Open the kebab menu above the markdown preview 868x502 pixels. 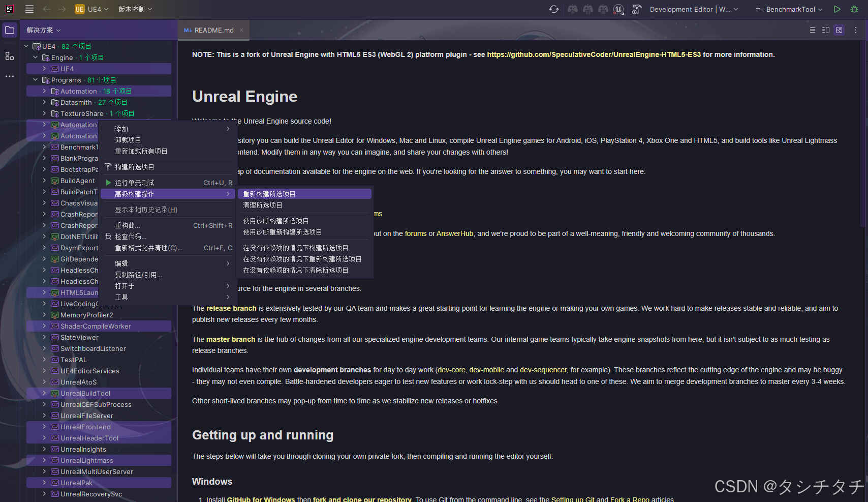[x=856, y=30]
